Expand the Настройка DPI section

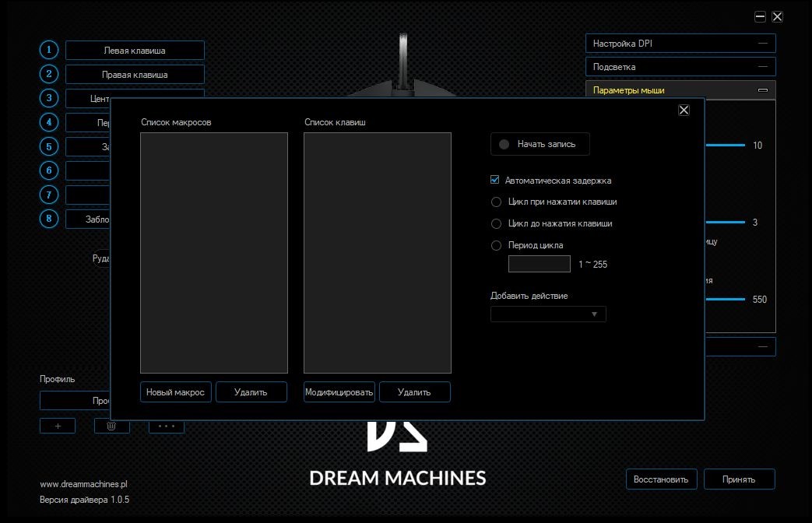point(680,44)
